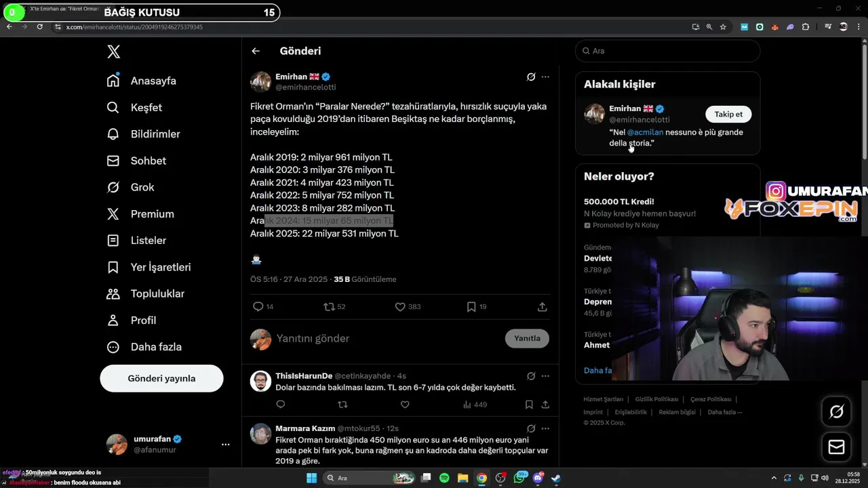Open more options on Emirhan's post
Screen dimensions: 868x488
click(545, 77)
